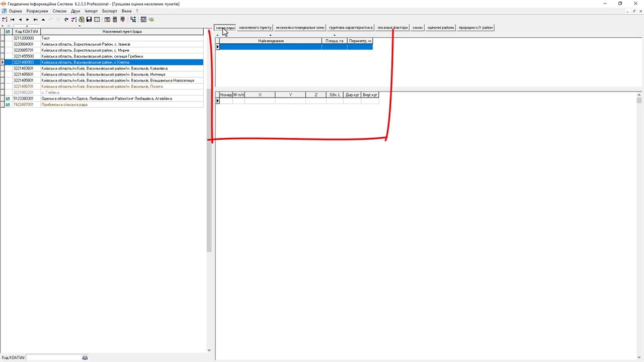Open the small dropdown combo under the toolbar

(27, 26)
